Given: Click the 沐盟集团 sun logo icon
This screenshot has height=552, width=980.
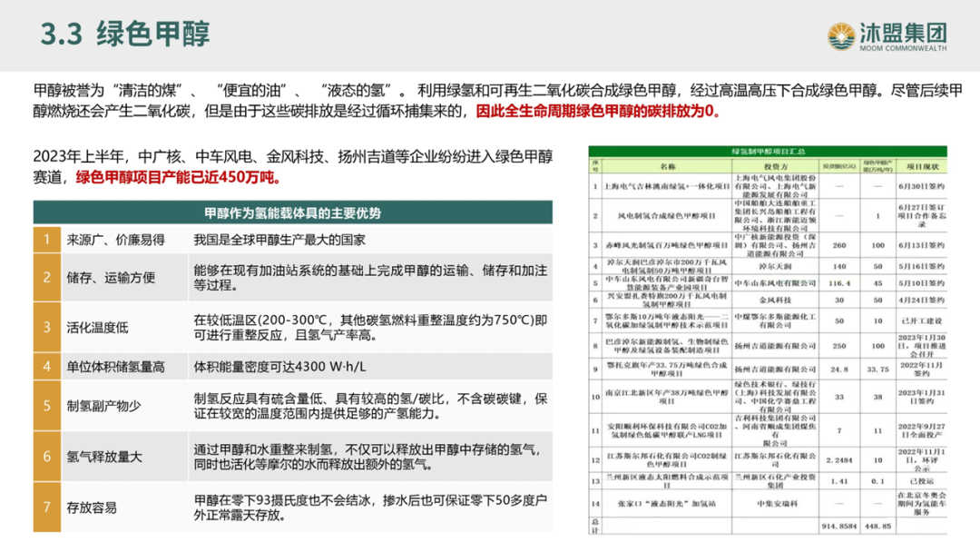Looking at the screenshot, I should click(x=841, y=37).
